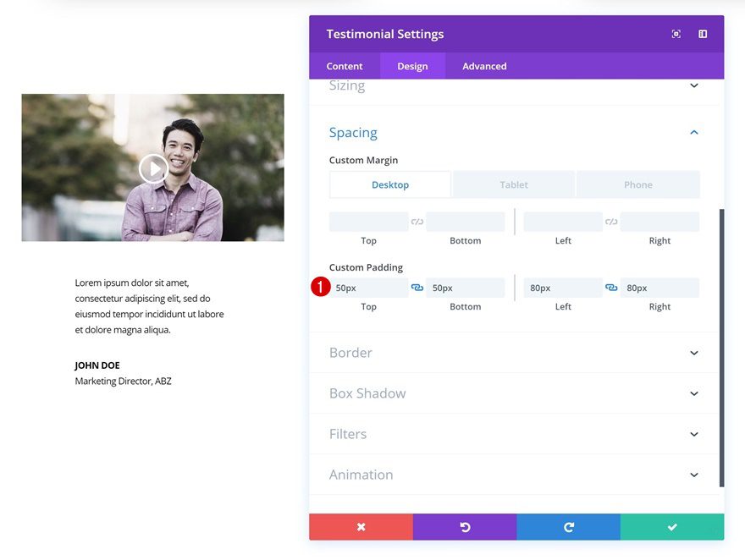Select the Desktop responsive view
Image resolution: width=745 pixels, height=560 pixels.
click(x=389, y=184)
